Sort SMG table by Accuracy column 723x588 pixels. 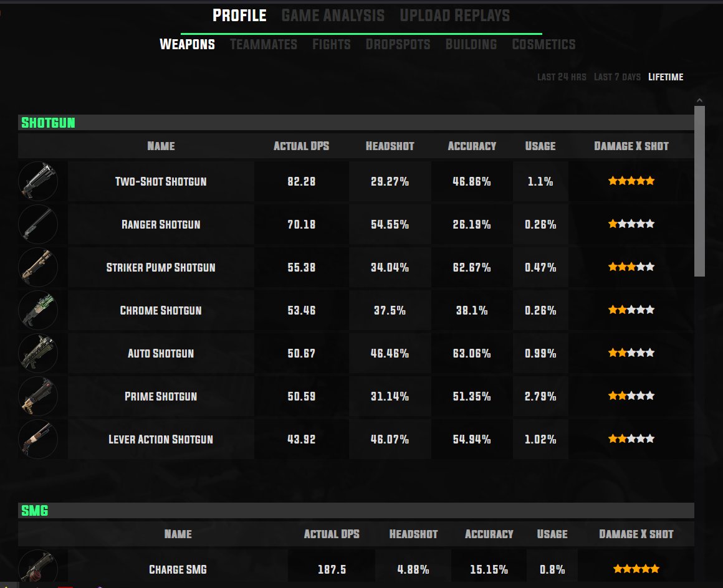pyautogui.click(x=489, y=534)
